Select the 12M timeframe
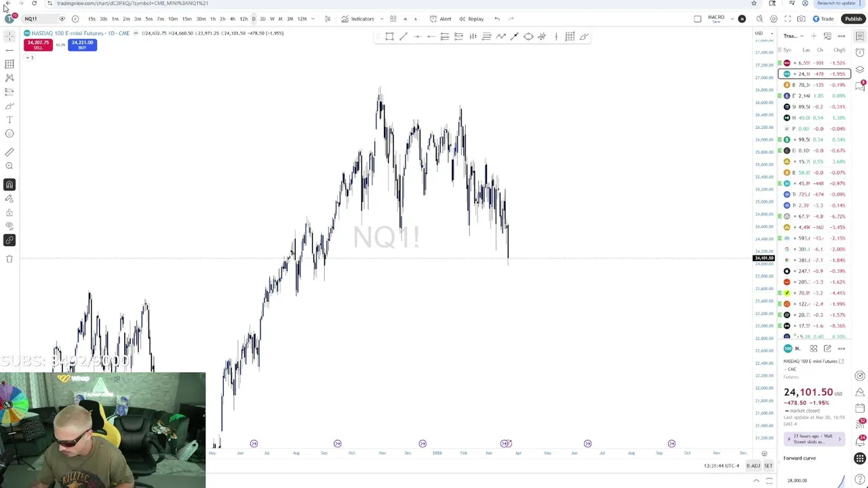This screenshot has width=868, height=488. [302, 19]
